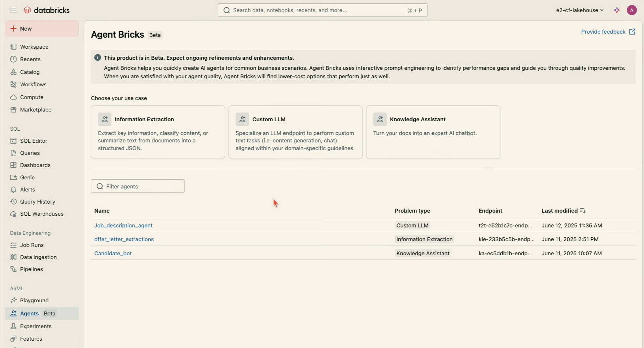Click the kie-233b5c5b-endp... endpoint cell
The image size is (644, 348).
[506, 240]
